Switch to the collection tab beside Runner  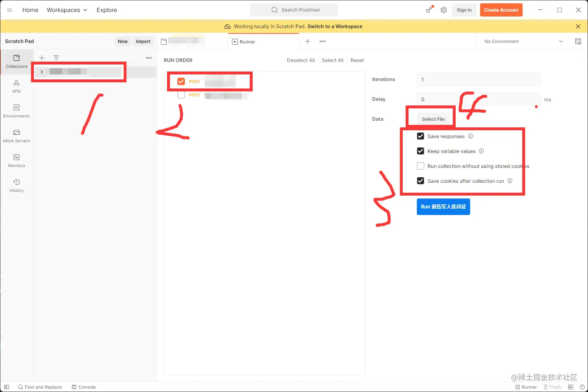[x=192, y=41]
